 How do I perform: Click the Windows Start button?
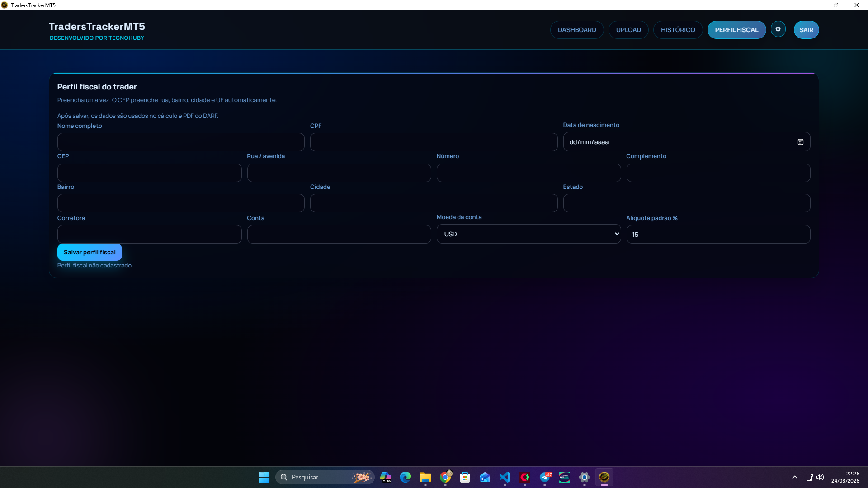(x=264, y=477)
